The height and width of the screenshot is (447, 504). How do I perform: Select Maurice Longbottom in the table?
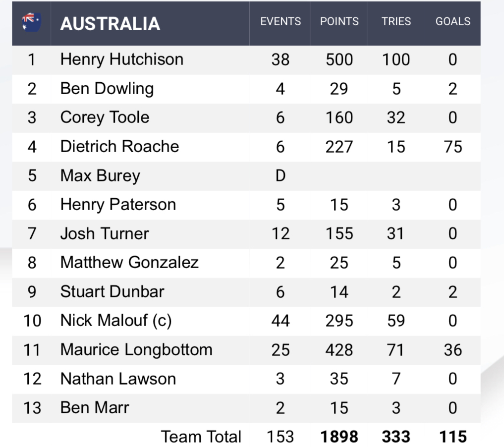click(136, 350)
